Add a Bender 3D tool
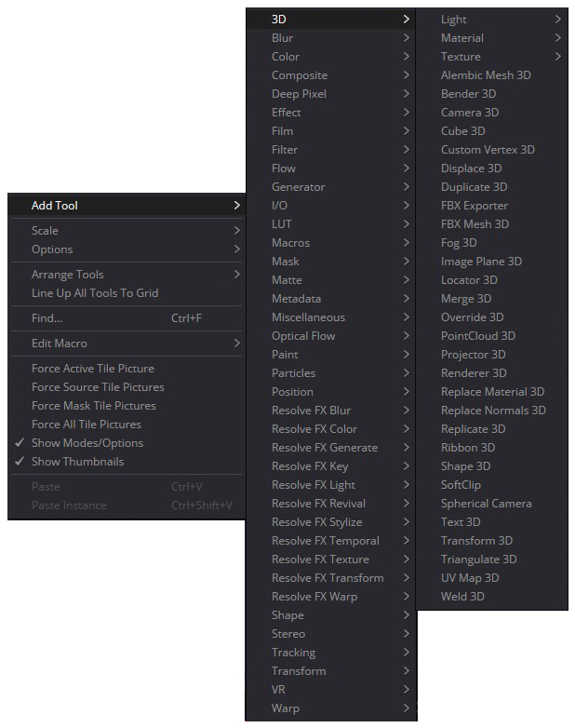Screen dimensions: 575x728 point(492,94)
